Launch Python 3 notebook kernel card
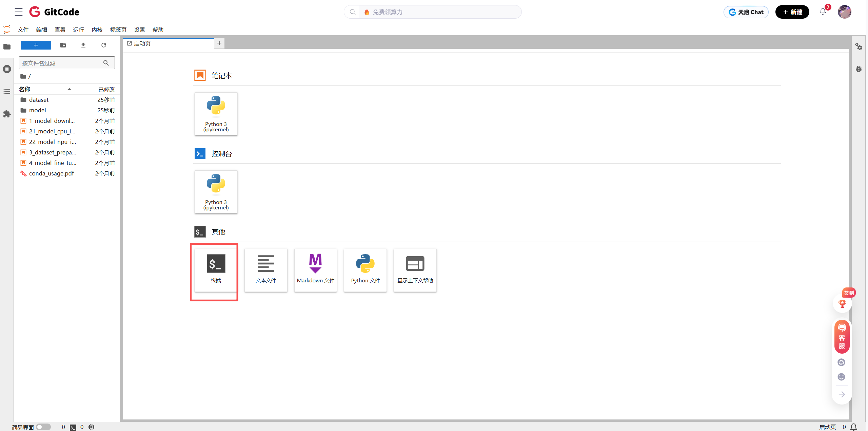Image resolution: width=868 pixels, height=431 pixels. pyautogui.click(x=216, y=114)
